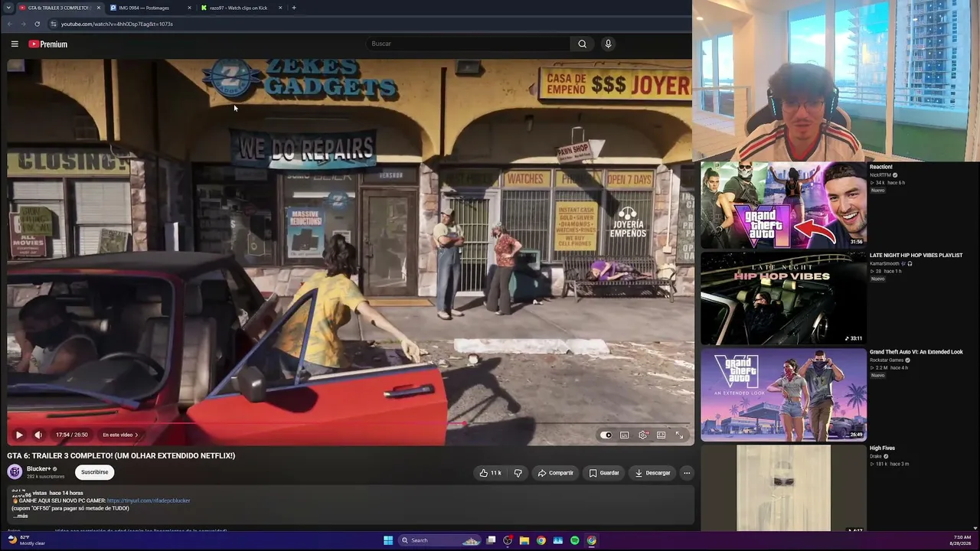Switch to the razo97 Kick clips tab
This screenshot has height=551, width=980.
[x=237, y=8]
